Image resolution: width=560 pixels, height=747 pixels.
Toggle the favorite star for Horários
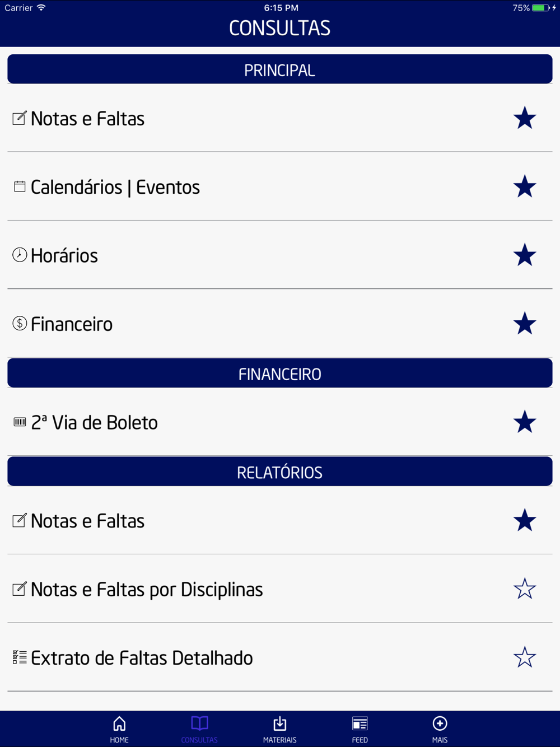[525, 255]
